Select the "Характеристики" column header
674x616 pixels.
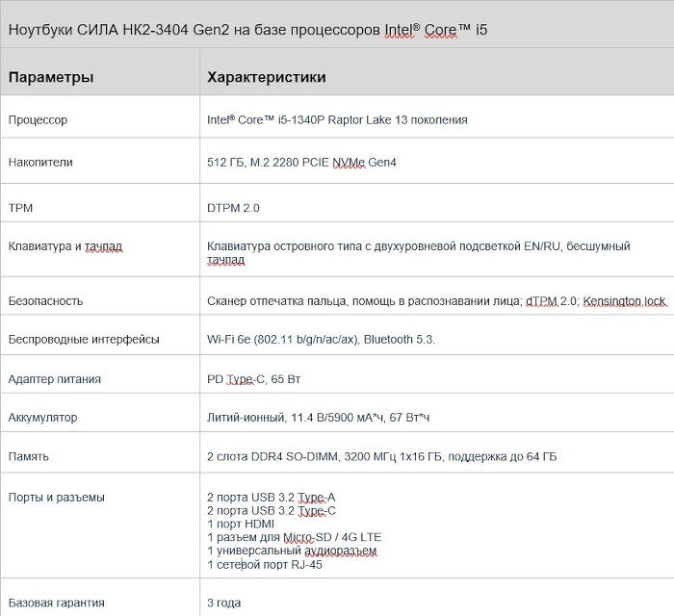(x=267, y=77)
